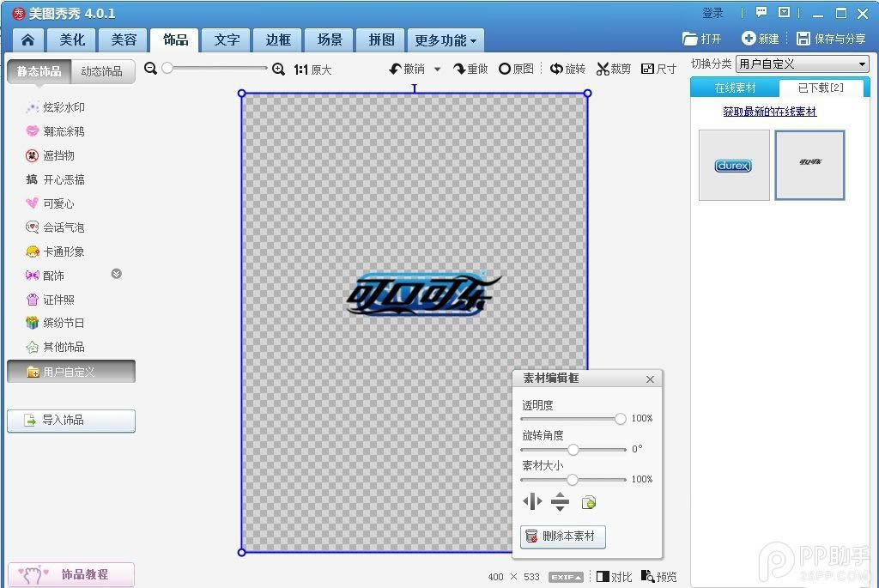The height and width of the screenshot is (588, 879).
Task: Flip the sticker horizontally
Action: click(532, 501)
